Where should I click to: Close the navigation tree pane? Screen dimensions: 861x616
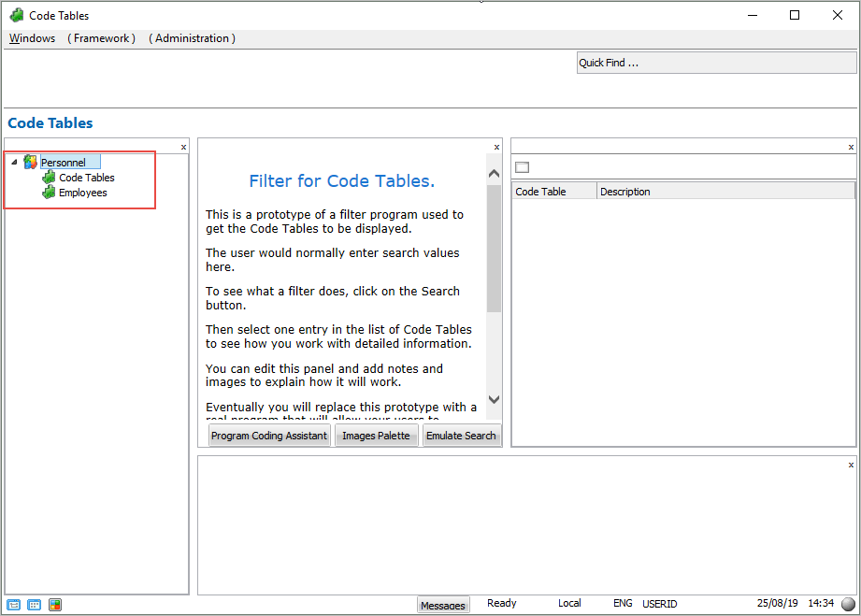(x=183, y=147)
